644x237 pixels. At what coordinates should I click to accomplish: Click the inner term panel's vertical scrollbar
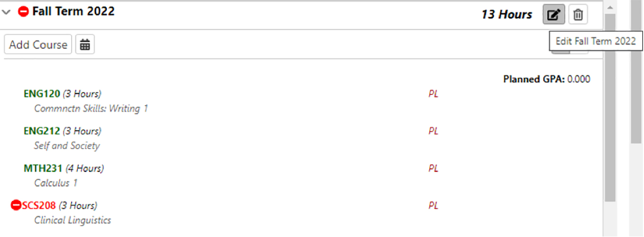610,109
